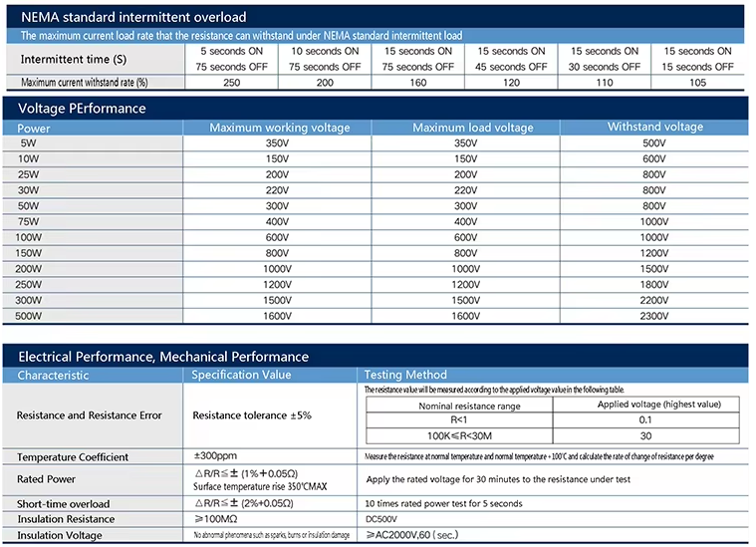This screenshot has height=547, width=756.
Task: Click the Electrical Performance, Mechanical Performance heading
Action: 163,356
